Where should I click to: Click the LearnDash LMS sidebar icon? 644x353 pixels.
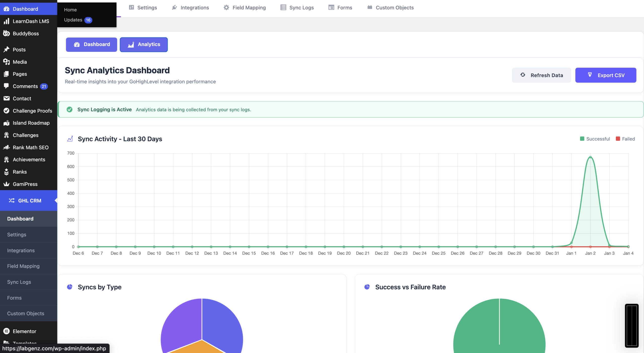coord(7,21)
